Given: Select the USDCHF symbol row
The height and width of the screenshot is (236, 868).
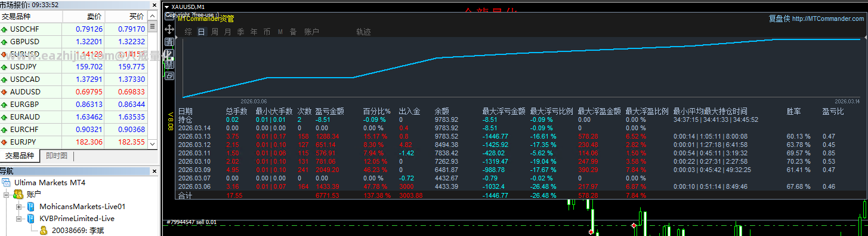Looking at the screenshot, I should click(74, 29).
